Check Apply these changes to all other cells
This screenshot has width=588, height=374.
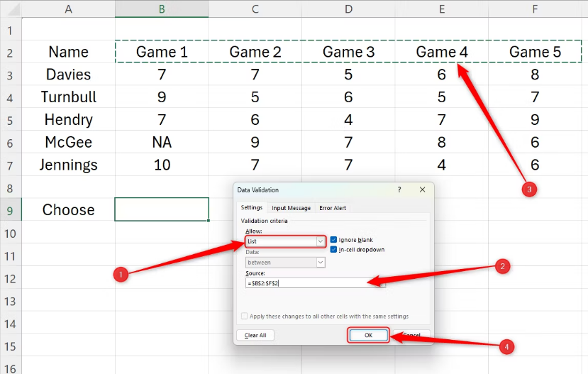point(245,317)
